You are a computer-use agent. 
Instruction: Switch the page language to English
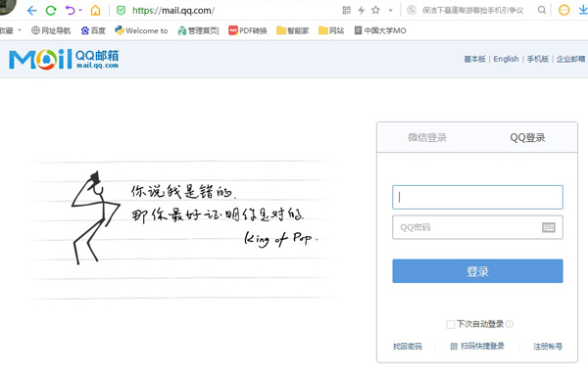tap(506, 59)
